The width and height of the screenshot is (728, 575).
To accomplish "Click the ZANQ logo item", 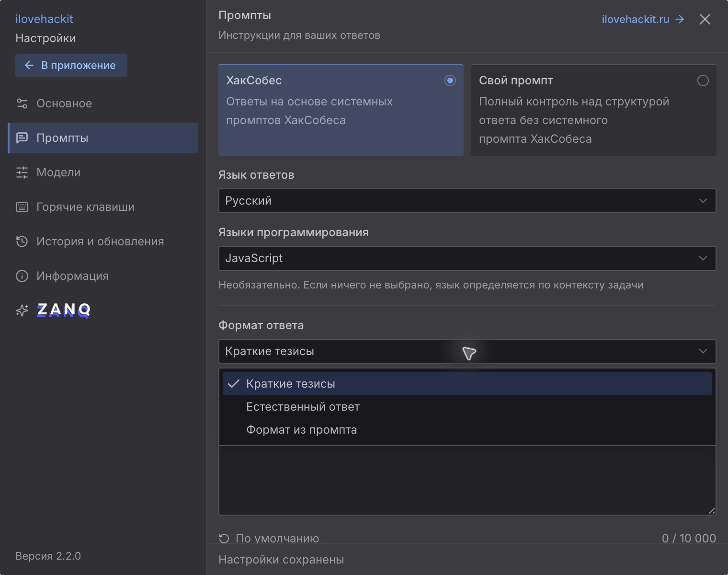I will [x=64, y=310].
